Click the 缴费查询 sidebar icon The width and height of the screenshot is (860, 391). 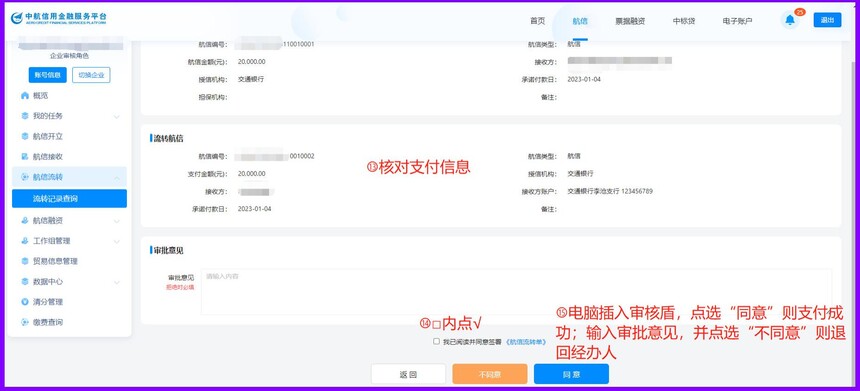pyautogui.click(x=25, y=322)
